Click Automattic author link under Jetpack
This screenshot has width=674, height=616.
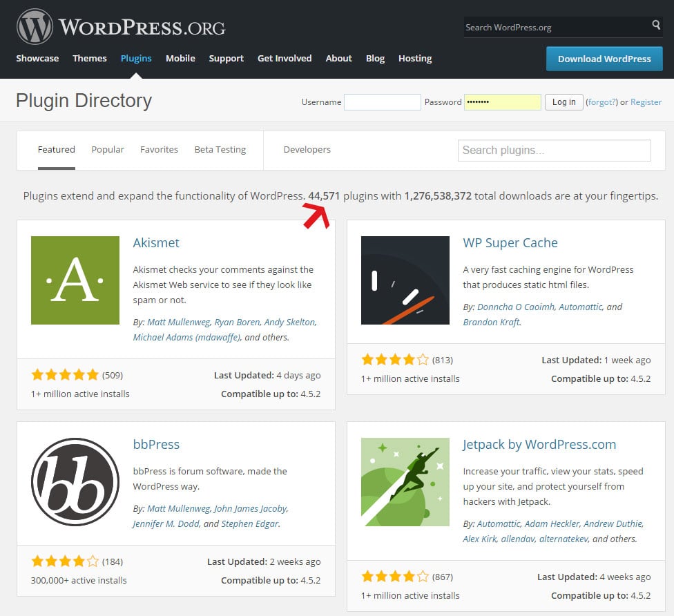coord(499,523)
